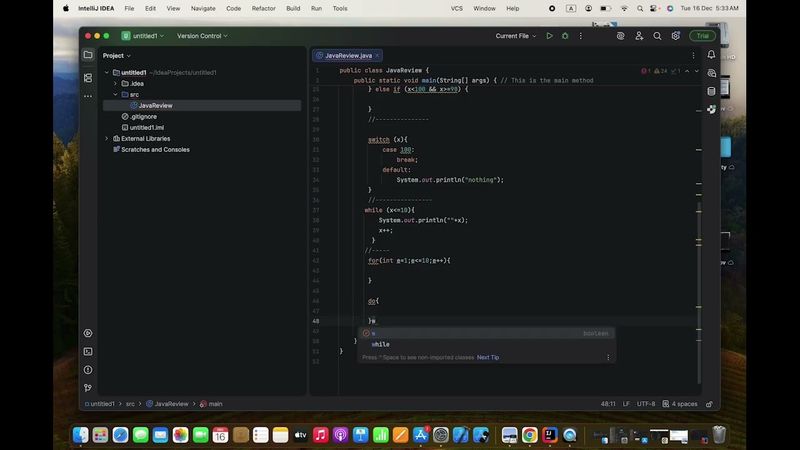This screenshot has width=800, height=450.
Task: Open Git tool window icon at bottom left
Action: click(88, 387)
